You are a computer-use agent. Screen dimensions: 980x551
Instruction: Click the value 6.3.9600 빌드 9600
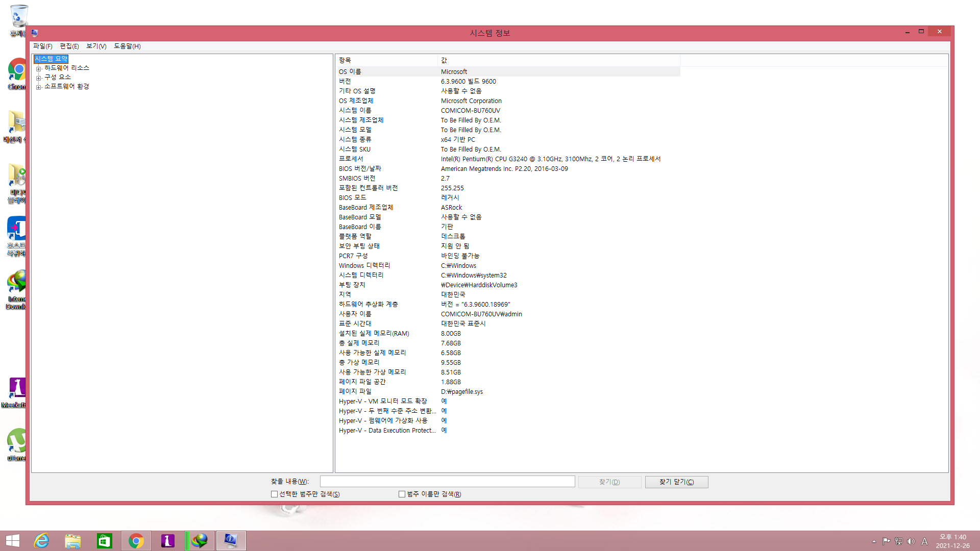(468, 82)
